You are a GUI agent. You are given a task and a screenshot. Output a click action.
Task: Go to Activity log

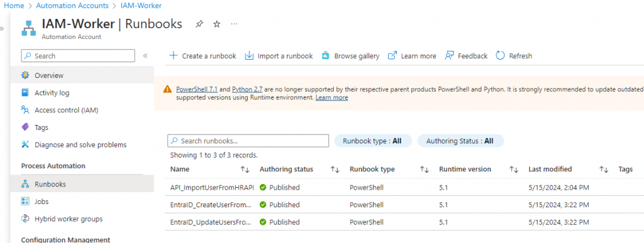pos(52,93)
